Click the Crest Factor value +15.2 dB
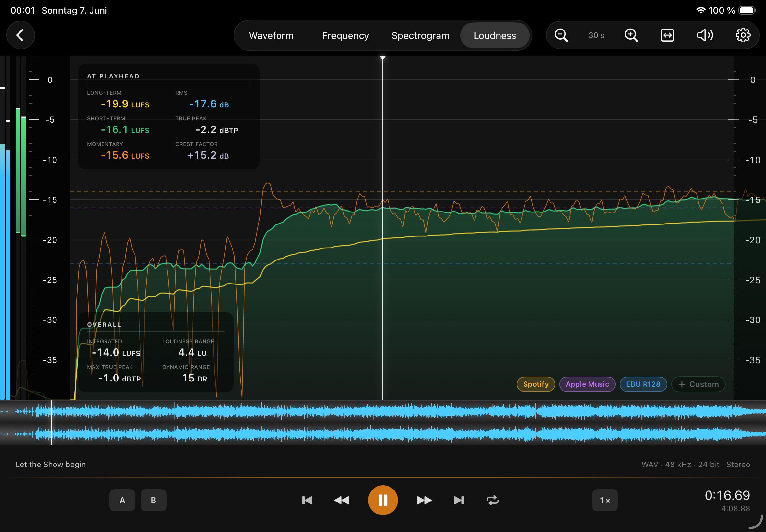 coord(208,155)
